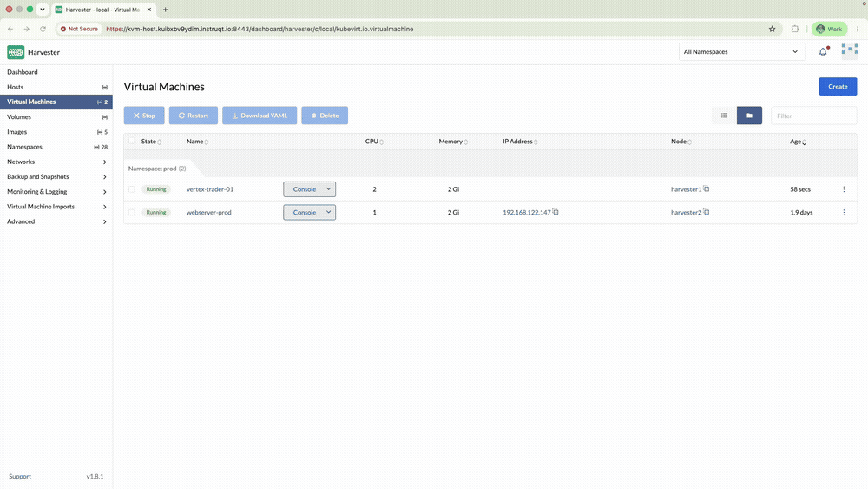Click the Namespace: prod group header
868x489 pixels.
pyautogui.click(x=157, y=169)
